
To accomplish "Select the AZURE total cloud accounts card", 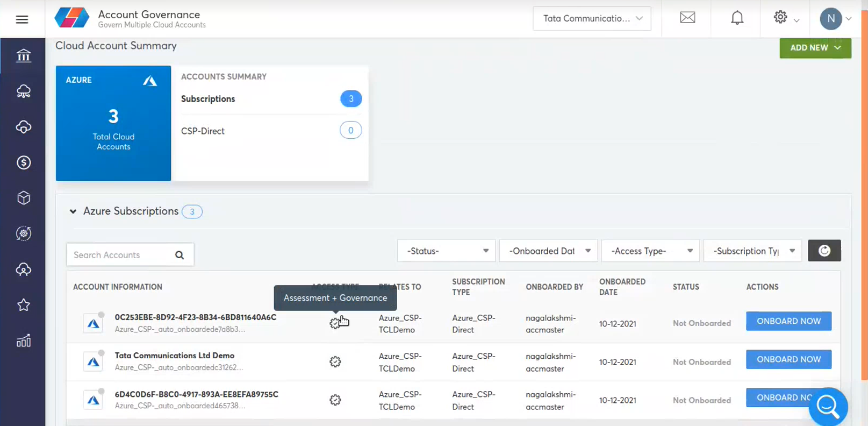I will pos(113,123).
